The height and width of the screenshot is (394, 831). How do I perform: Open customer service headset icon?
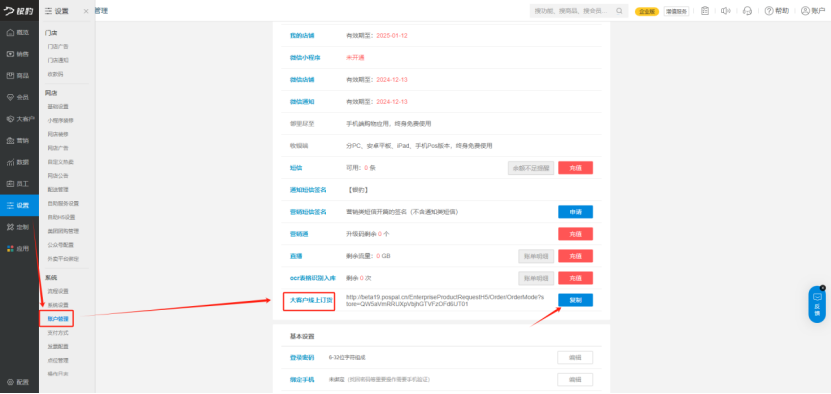point(748,11)
